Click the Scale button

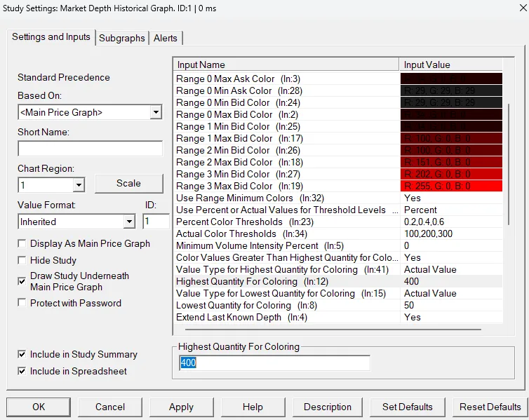tap(128, 184)
